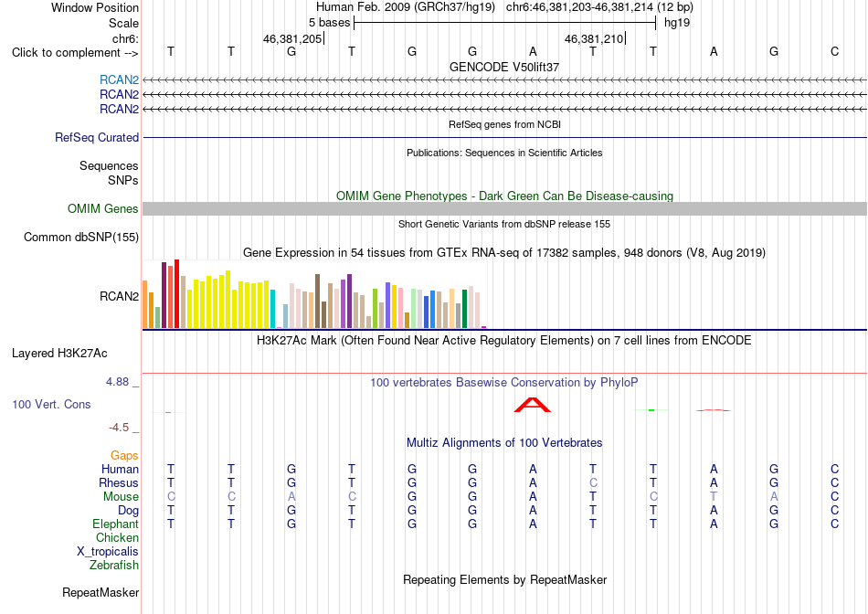This screenshot has width=868, height=614.
Task: Click the tallest red bar in GTEx chart
Action: click(176, 294)
